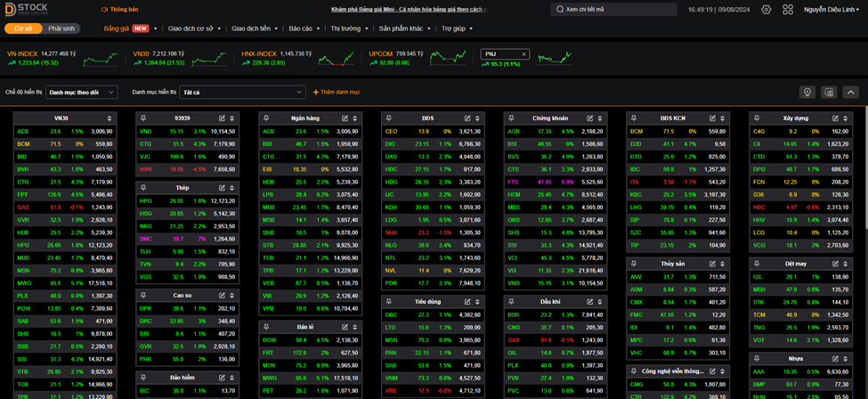This screenshot has height=399, width=868.
Task: Open Giao dịch cơ sở menu
Action: [x=194, y=28]
